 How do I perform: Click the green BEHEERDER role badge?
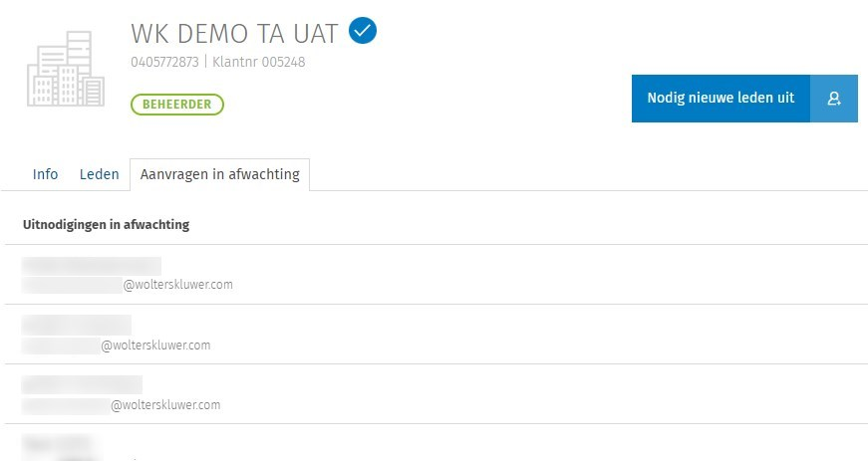176,105
